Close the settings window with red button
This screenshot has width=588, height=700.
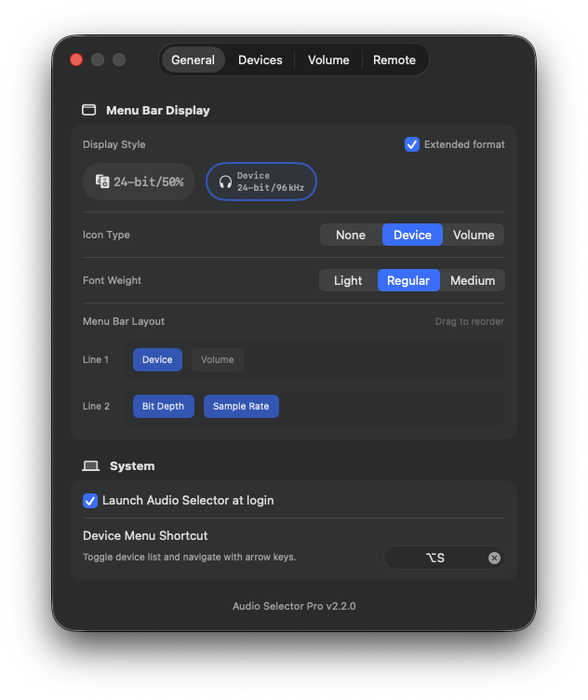[76, 60]
